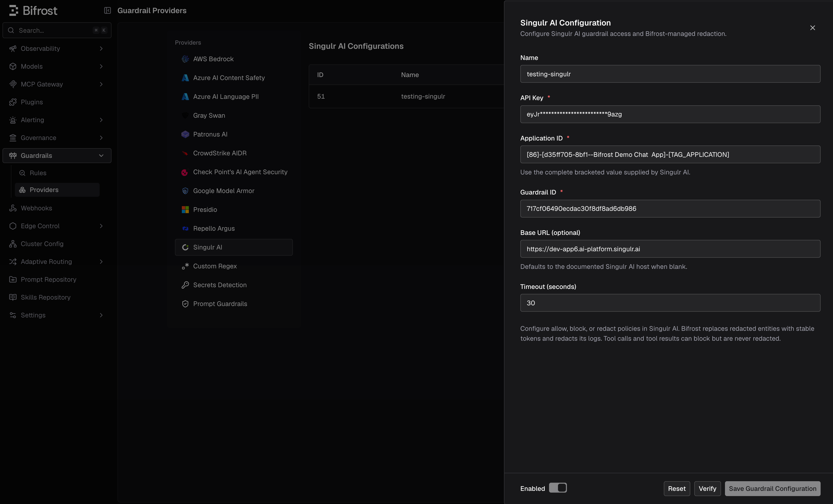Image resolution: width=833 pixels, height=504 pixels.
Task: Click the Secrets Detection key icon
Action: pyautogui.click(x=185, y=285)
